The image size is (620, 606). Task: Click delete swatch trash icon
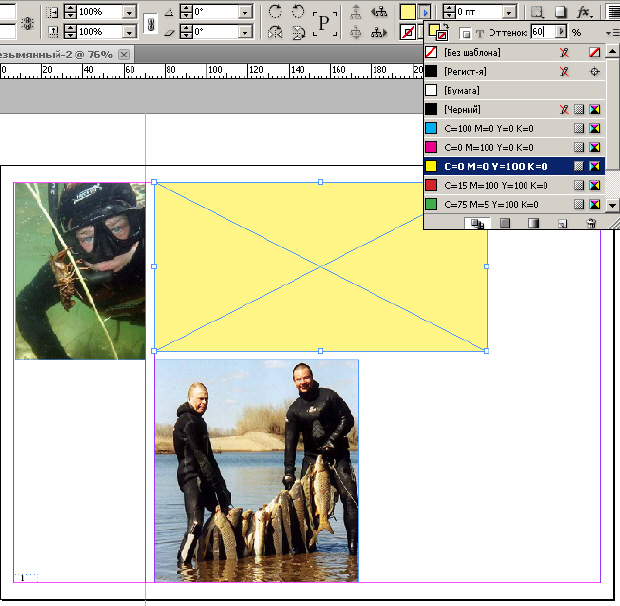(x=591, y=224)
